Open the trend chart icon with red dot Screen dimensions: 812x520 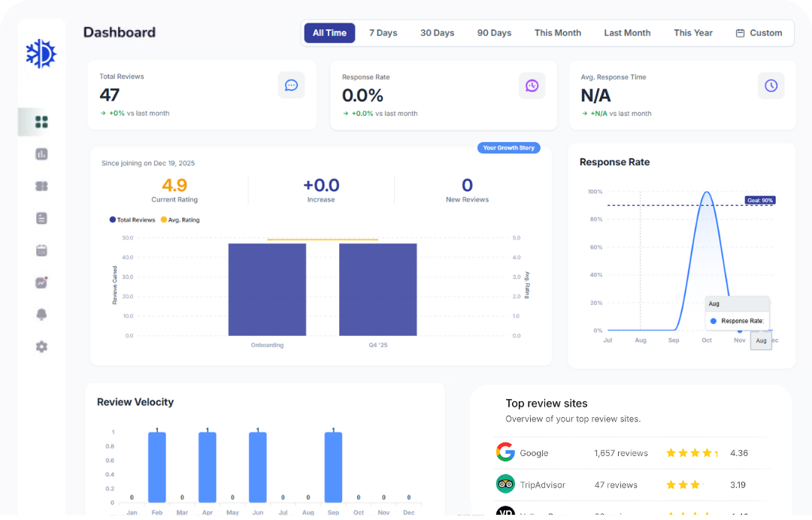[41, 283]
